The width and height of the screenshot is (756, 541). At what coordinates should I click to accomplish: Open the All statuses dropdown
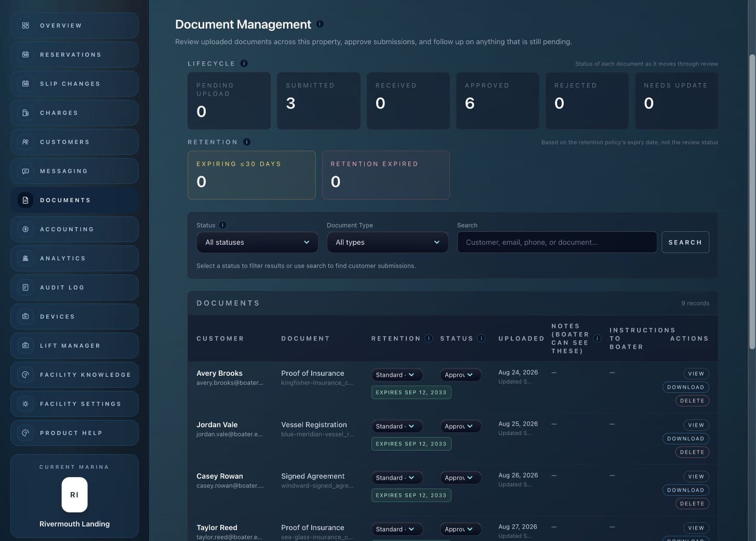pyautogui.click(x=257, y=242)
